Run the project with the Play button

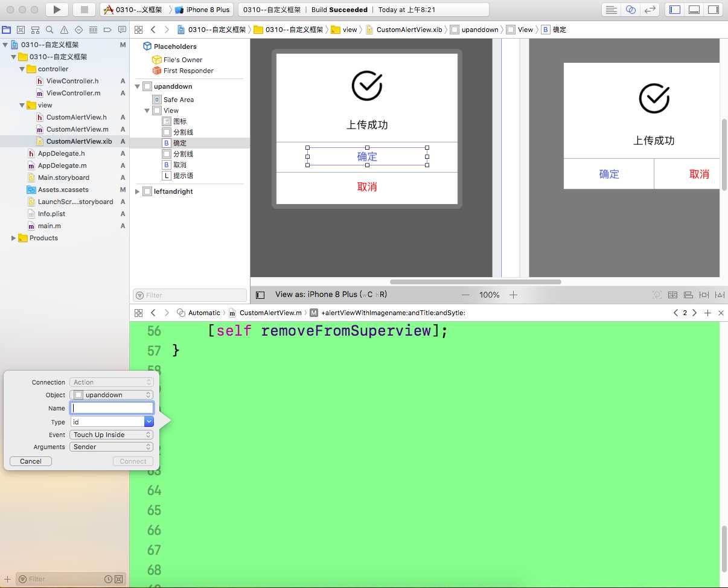[x=57, y=10]
